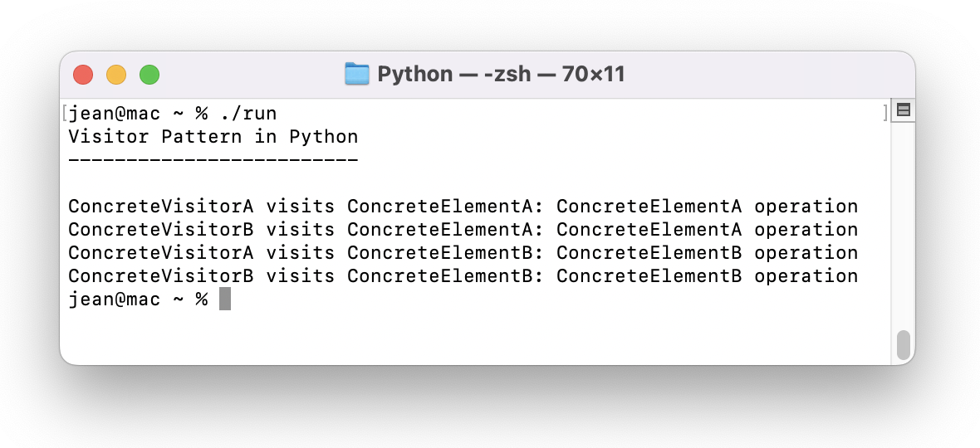Click the dashed separator line

(x=213, y=160)
